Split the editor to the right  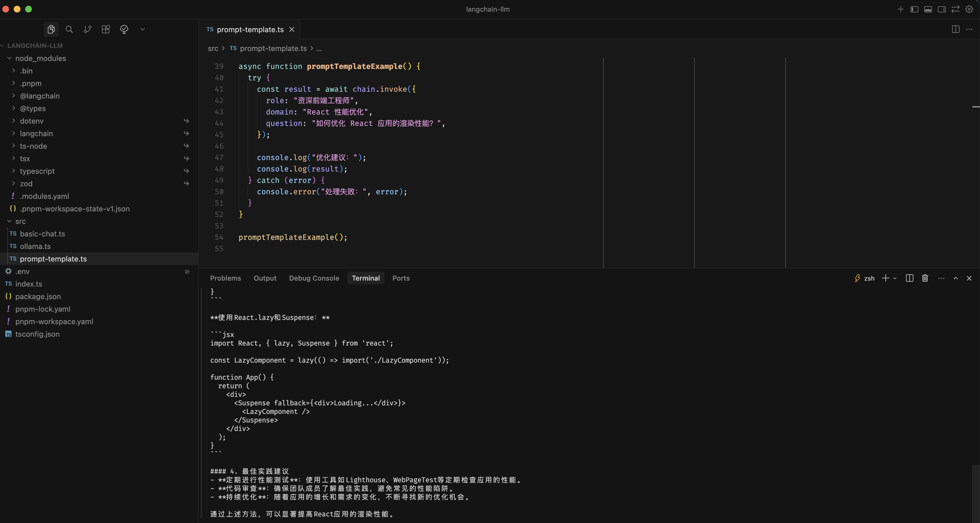tap(956, 29)
